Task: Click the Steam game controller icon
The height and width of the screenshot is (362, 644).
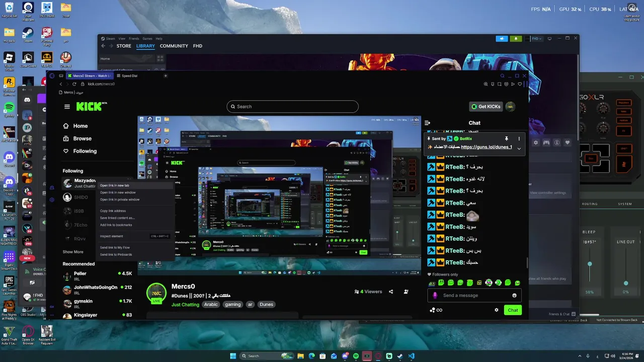Action: (546, 143)
